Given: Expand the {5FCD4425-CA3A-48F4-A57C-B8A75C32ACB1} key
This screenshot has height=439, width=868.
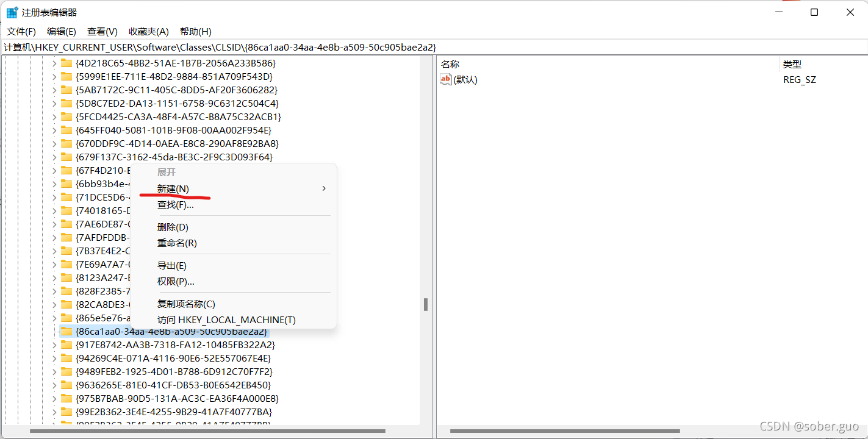Looking at the screenshot, I should point(54,116).
